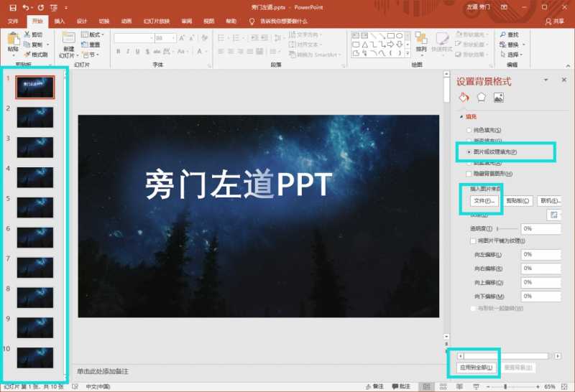Open the Picture tab icon
This screenshot has height=392, width=575.
(x=498, y=98)
